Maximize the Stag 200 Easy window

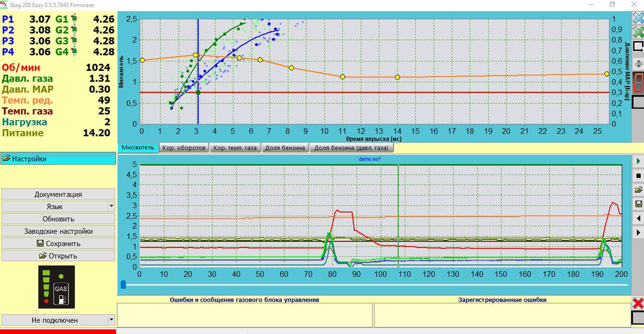612,5
